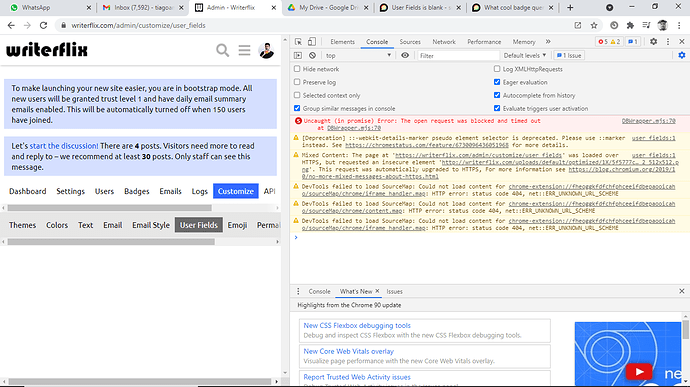This screenshot has width=690, height=387.
Task: Click the errors count badge showing 5
Action: click(602, 42)
